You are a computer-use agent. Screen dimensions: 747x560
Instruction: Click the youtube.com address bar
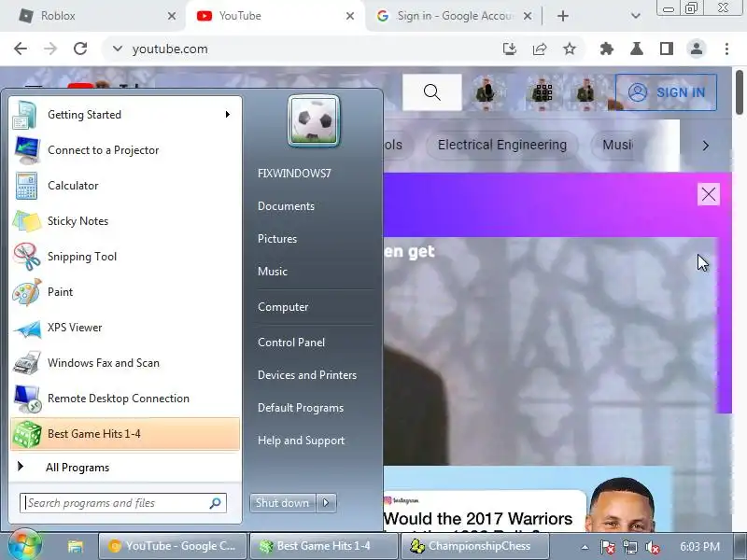click(x=305, y=49)
